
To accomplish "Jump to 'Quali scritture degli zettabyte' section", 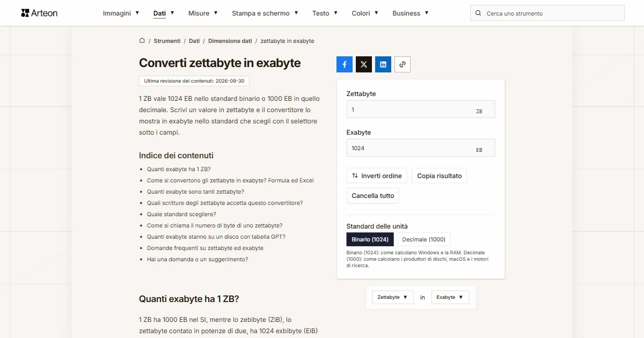I will (225, 203).
